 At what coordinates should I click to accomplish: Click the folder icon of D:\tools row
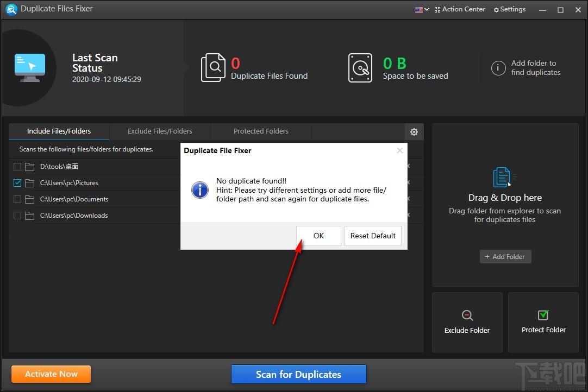(x=30, y=167)
